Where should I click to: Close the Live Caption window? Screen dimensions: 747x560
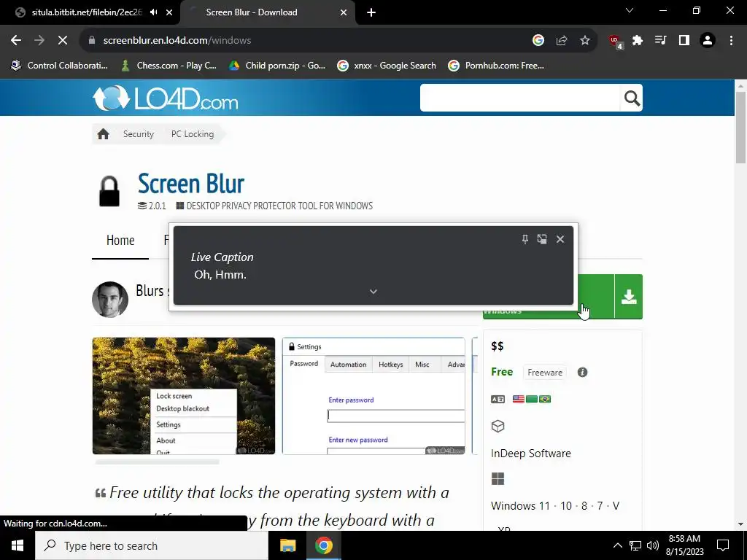[560, 239]
